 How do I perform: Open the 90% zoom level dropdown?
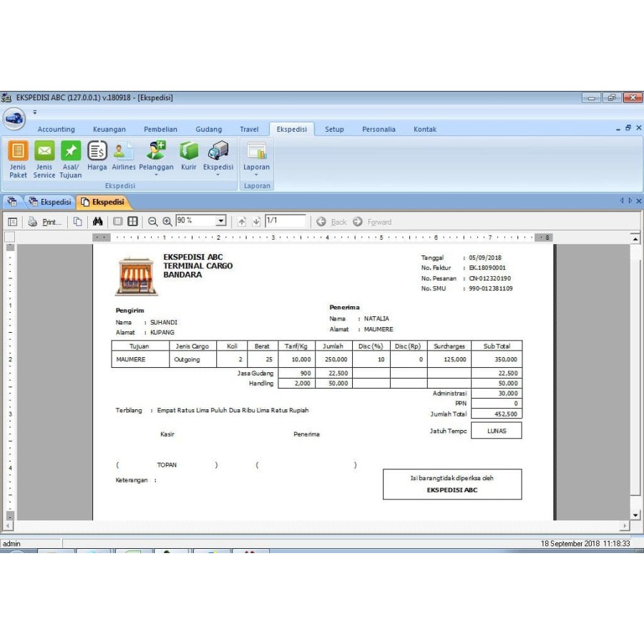pyautogui.click(x=220, y=222)
